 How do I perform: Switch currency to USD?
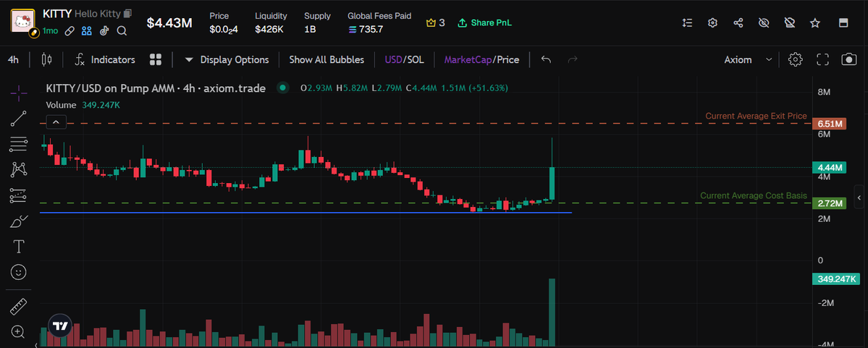pyautogui.click(x=393, y=60)
